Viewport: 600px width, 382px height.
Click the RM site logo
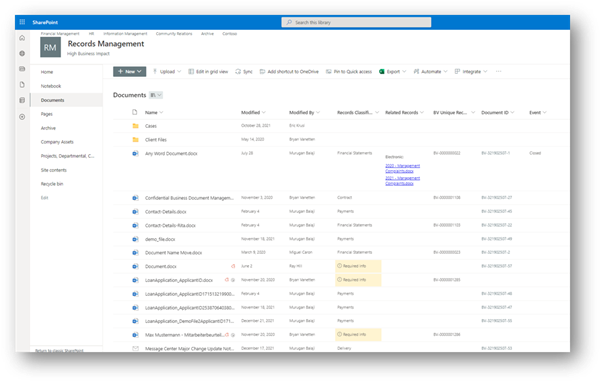[50, 47]
